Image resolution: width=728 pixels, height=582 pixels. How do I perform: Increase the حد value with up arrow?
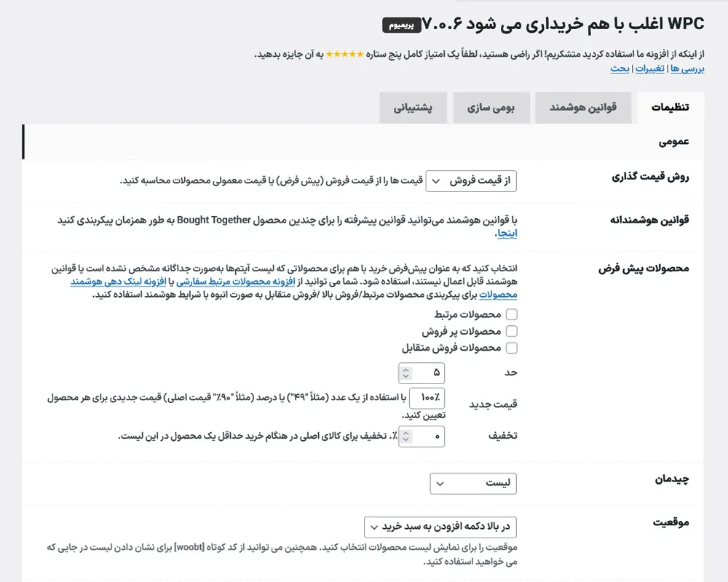[x=406, y=370]
